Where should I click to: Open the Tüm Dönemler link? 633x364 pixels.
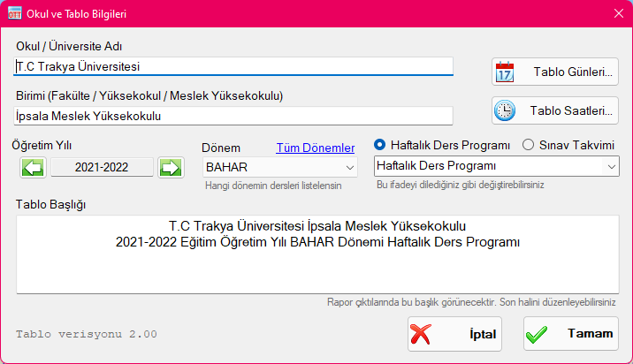316,148
